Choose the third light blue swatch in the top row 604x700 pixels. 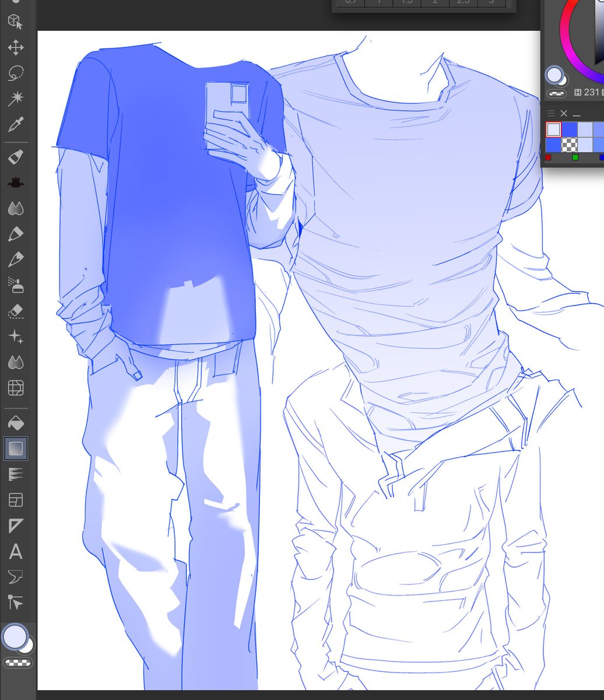[x=585, y=129]
